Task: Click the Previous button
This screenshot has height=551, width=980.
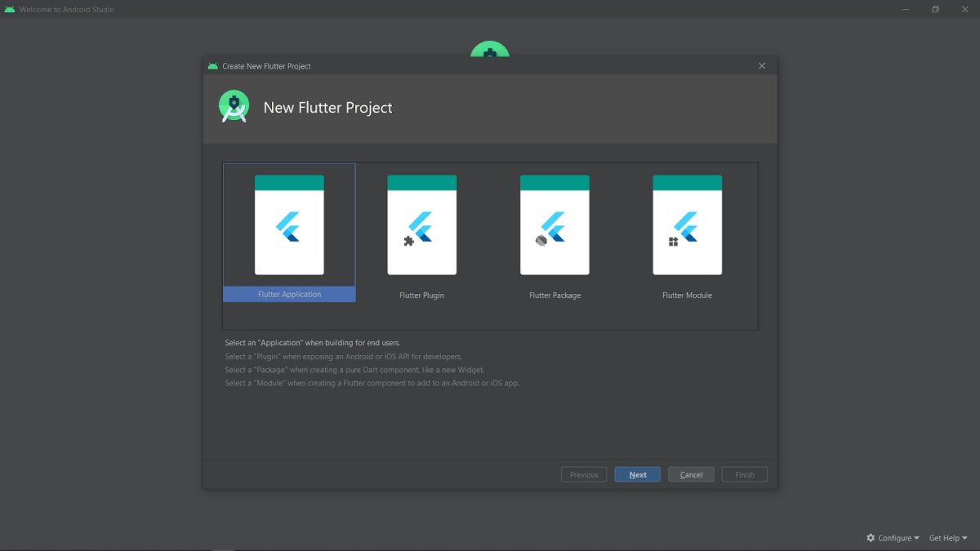Action: pos(584,474)
